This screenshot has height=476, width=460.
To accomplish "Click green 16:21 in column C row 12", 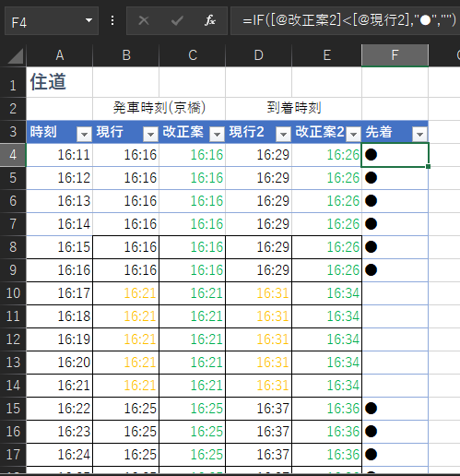I will [193, 339].
